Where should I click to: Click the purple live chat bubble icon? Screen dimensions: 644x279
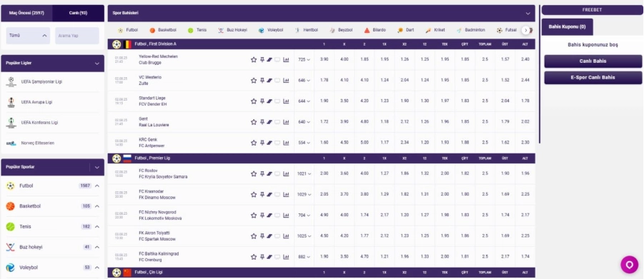click(x=629, y=265)
